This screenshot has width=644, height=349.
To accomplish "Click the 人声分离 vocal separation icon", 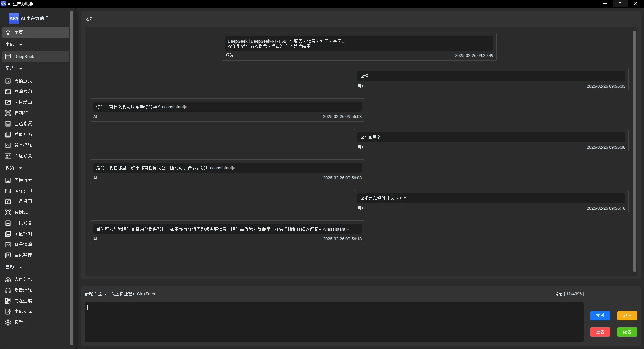I will [8, 280].
